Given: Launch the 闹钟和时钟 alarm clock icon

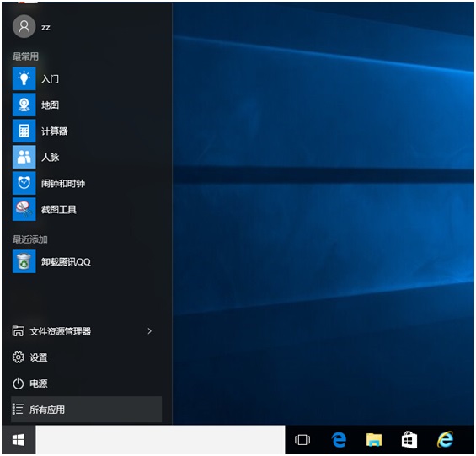Looking at the screenshot, I should point(24,183).
